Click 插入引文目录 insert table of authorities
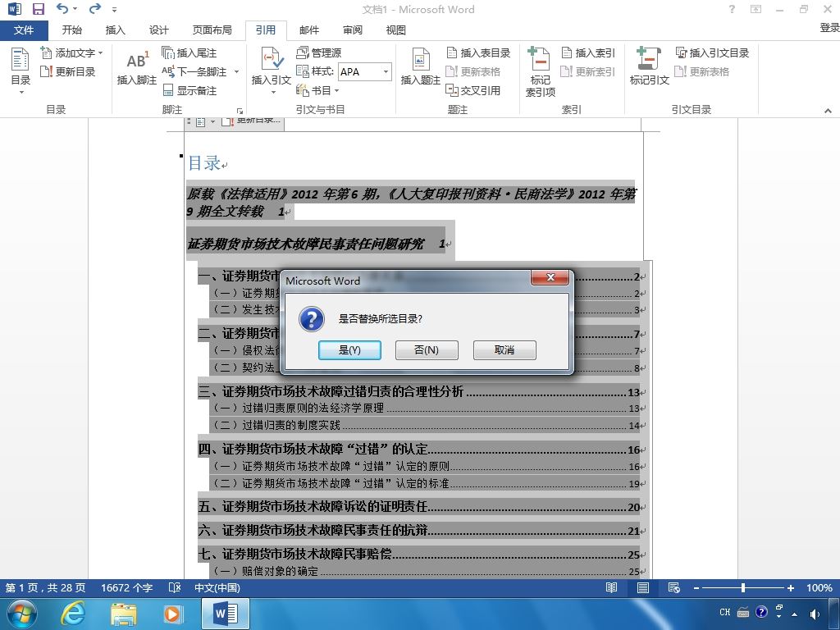Viewport: 840px width, 630px height. pyautogui.click(x=712, y=52)
